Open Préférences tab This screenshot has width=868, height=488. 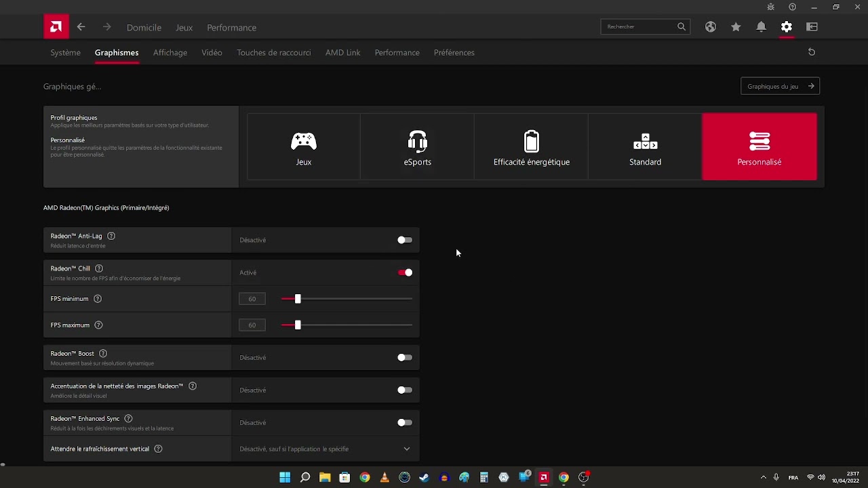(454, 52)
